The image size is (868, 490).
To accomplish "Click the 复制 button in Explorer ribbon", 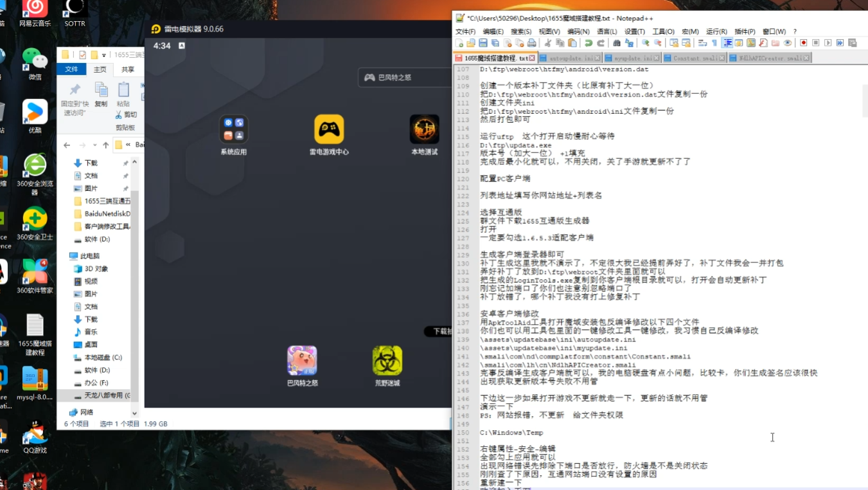I will 101,94.
